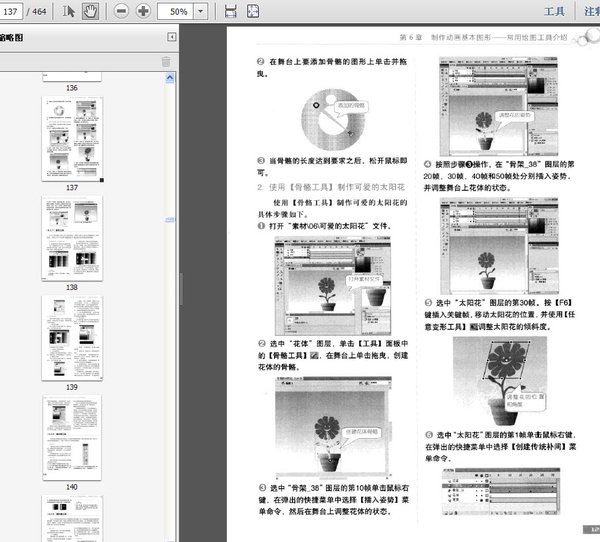600x542 pixels.
Task: Click the zoom in plus button
Action: click(x=143, y=12)
